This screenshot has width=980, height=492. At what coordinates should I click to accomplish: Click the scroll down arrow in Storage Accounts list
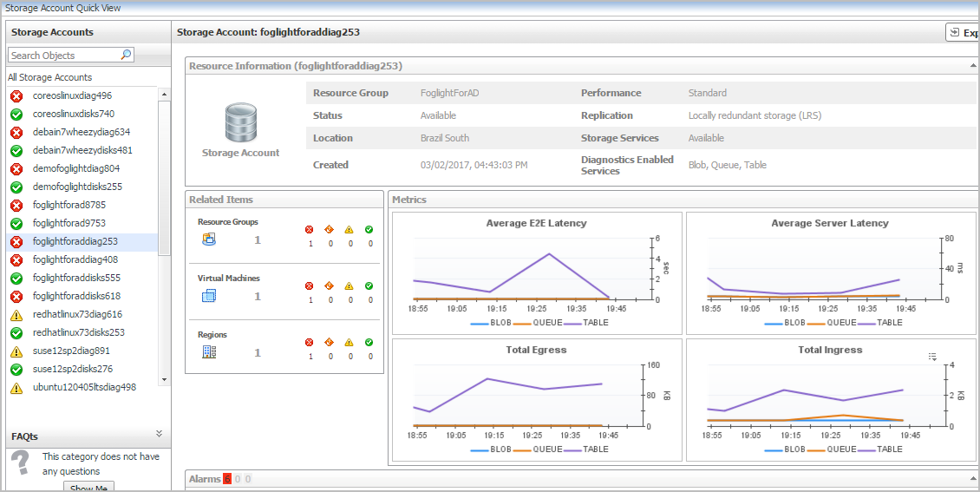point(164,379)
